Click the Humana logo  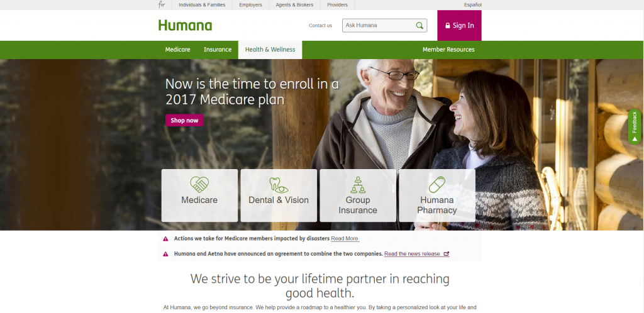(186, 25)
